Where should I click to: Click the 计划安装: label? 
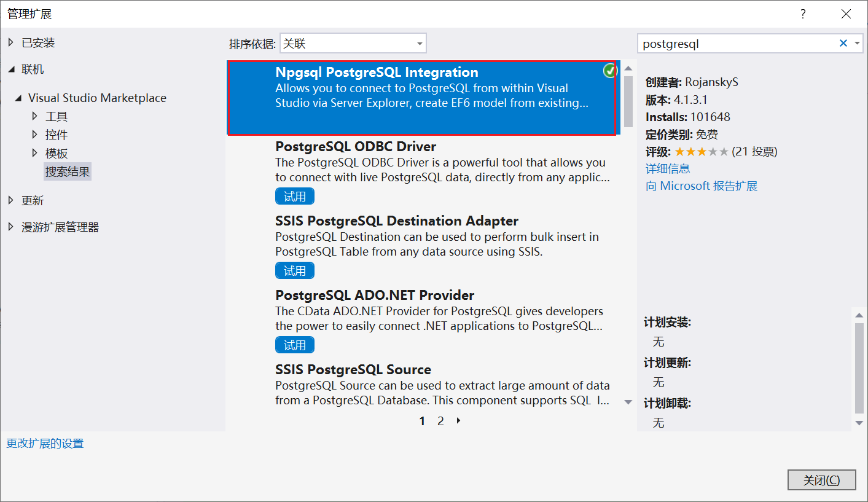pyautogui.click(x=667, y=323)
